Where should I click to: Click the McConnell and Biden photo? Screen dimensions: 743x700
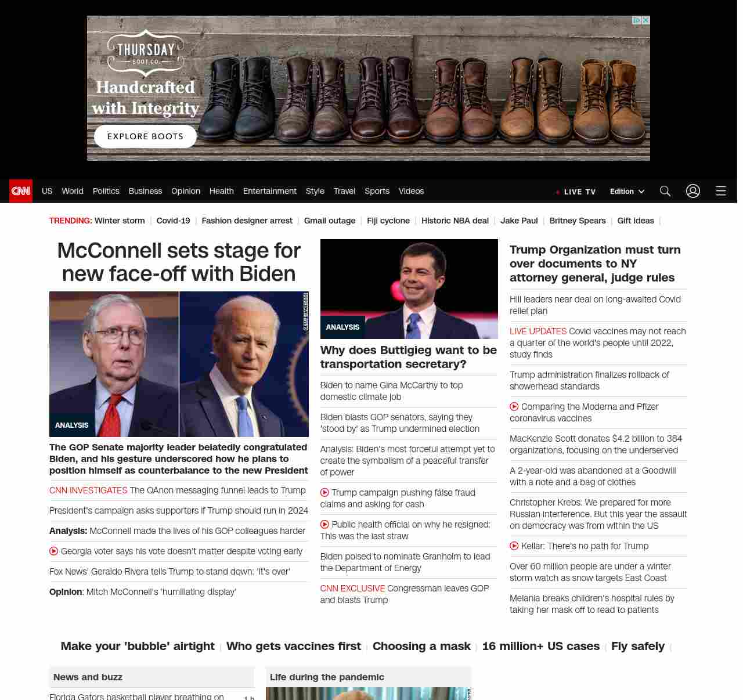(x=179, y=364)
